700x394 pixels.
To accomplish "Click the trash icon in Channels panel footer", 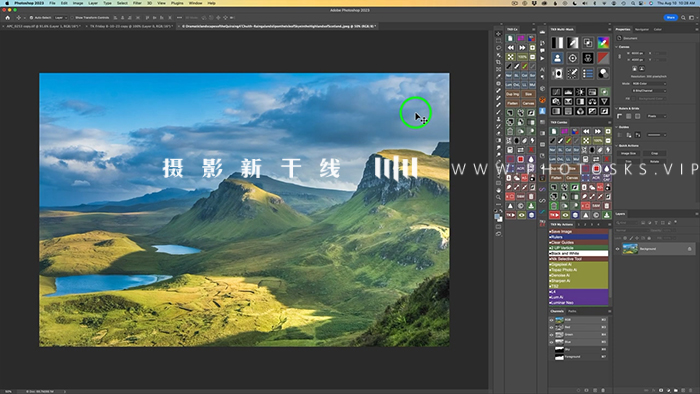I will [603, 390].
